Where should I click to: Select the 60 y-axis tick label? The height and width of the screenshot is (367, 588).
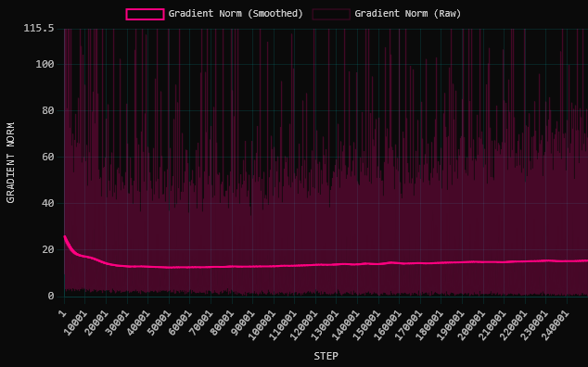47,157
